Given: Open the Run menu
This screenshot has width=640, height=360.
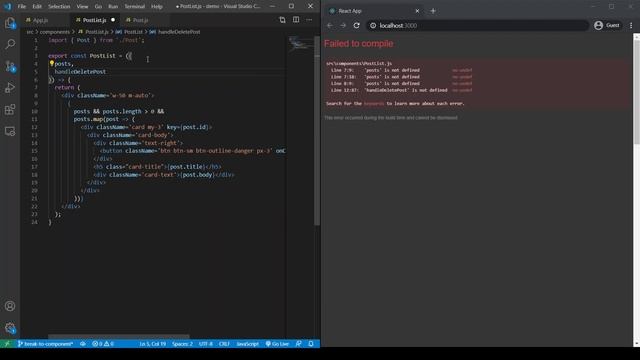Looking at the screenshot, I should pos(113,7).
